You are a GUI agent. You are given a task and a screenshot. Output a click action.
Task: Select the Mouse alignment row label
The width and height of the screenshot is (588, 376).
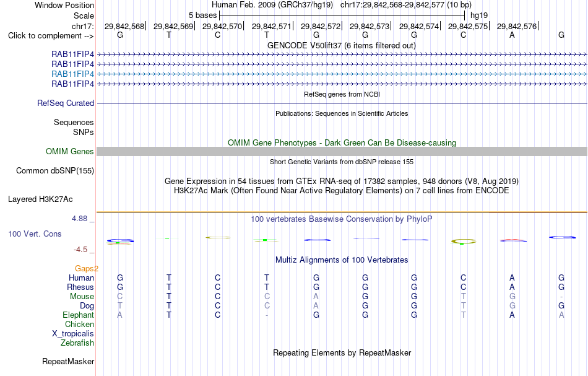(x=82, y=297)
